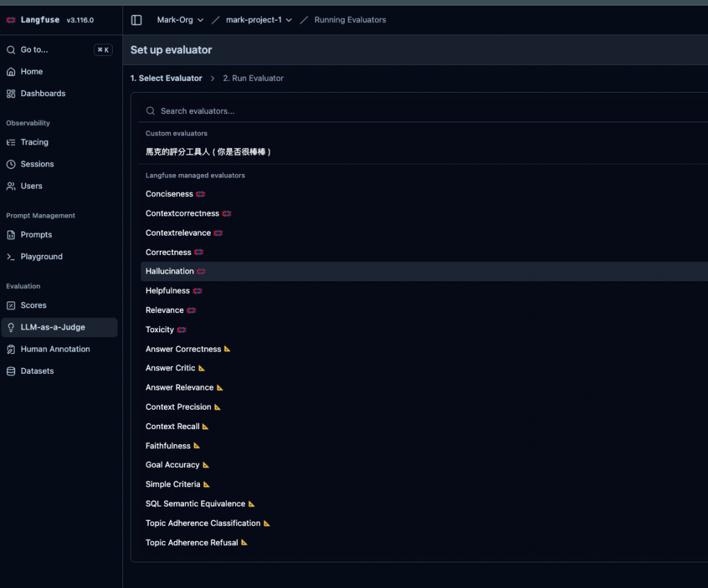The width and height of the screenshot is (708, 588).
Task: Click the Langfuse badge next to Contextcorrectness
Action: click(227, 214)
